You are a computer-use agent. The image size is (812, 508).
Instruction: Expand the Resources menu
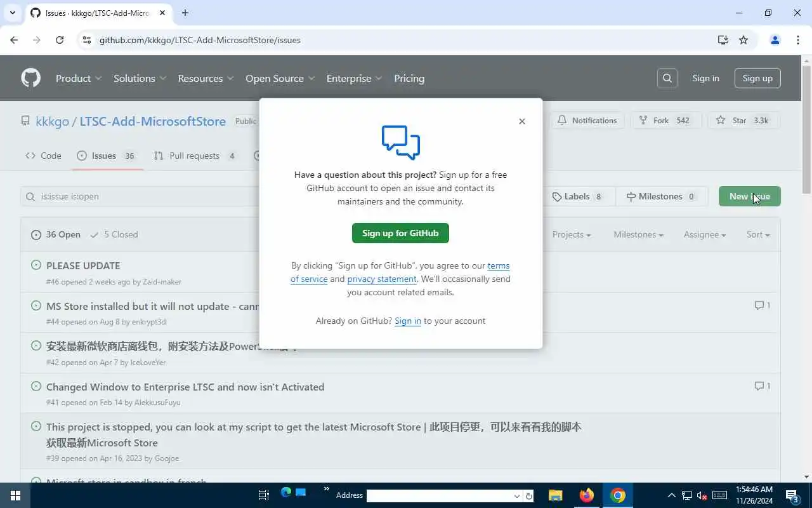(206, 78)
